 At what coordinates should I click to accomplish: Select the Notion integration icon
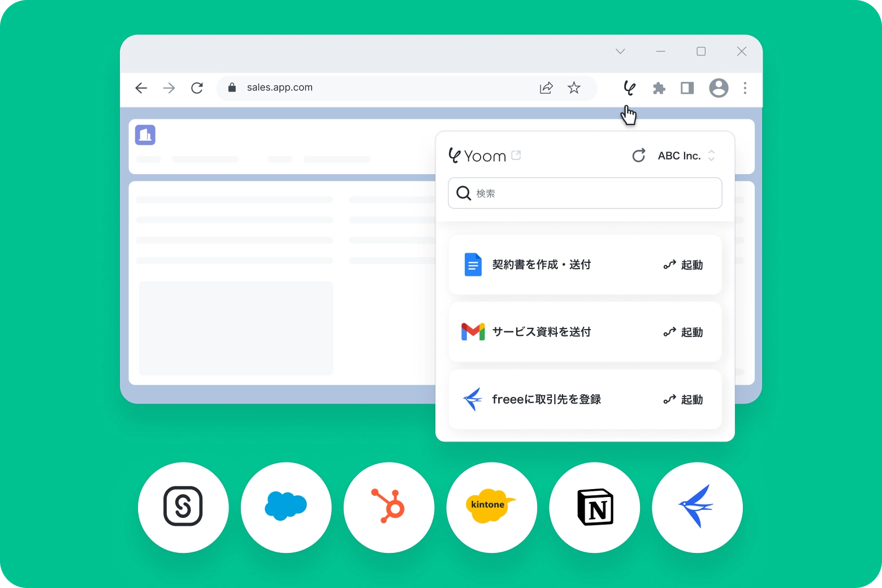[595, 507]
